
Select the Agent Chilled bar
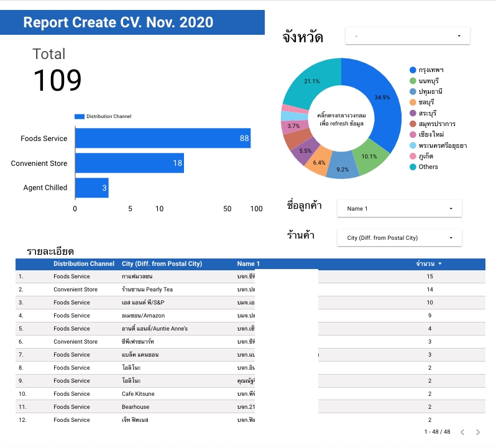pyautogui.click(x=91, y=188)
